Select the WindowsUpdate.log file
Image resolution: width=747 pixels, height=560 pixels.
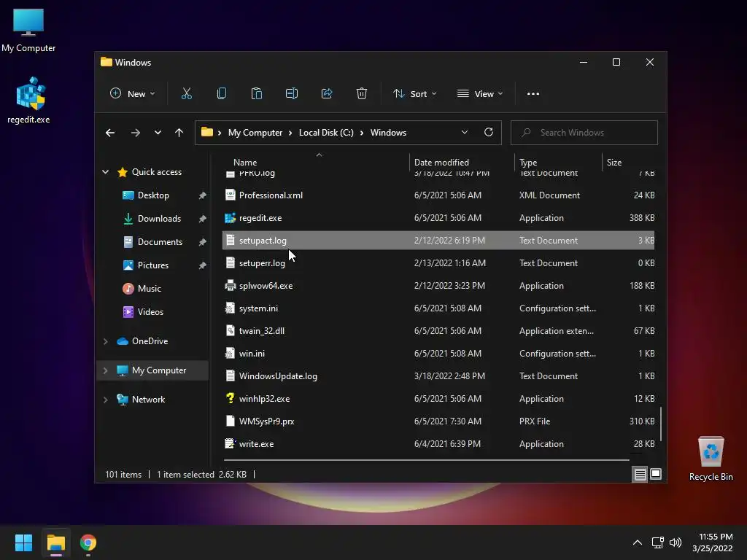pyautogui.click(x=438, y=376)
